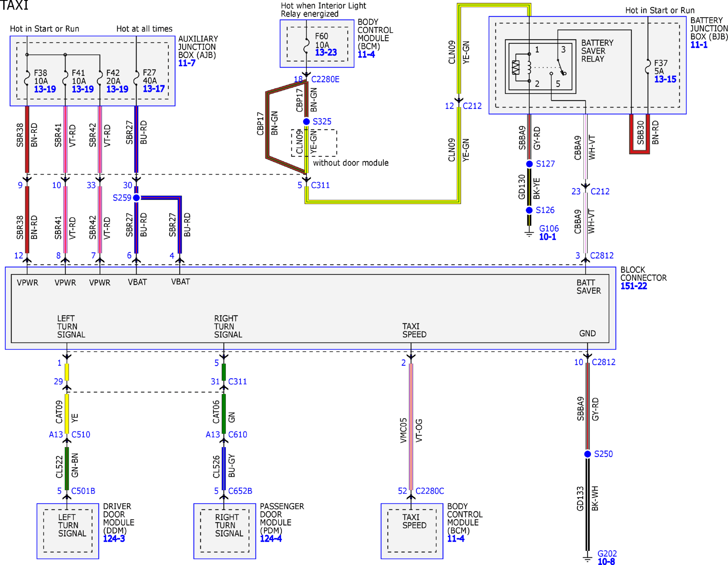Open the 10-1 ground G106 reference
Image resolution: width=728 pixels, height=565 pixels.
coord(548,237)
